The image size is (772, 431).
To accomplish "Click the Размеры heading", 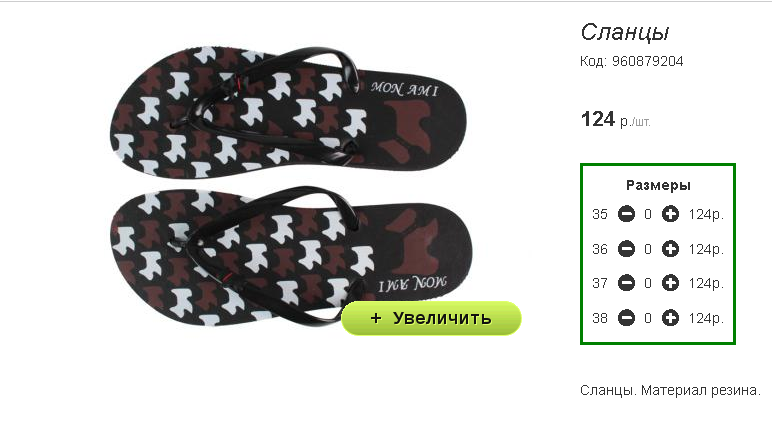I will [x=658, y=185].
